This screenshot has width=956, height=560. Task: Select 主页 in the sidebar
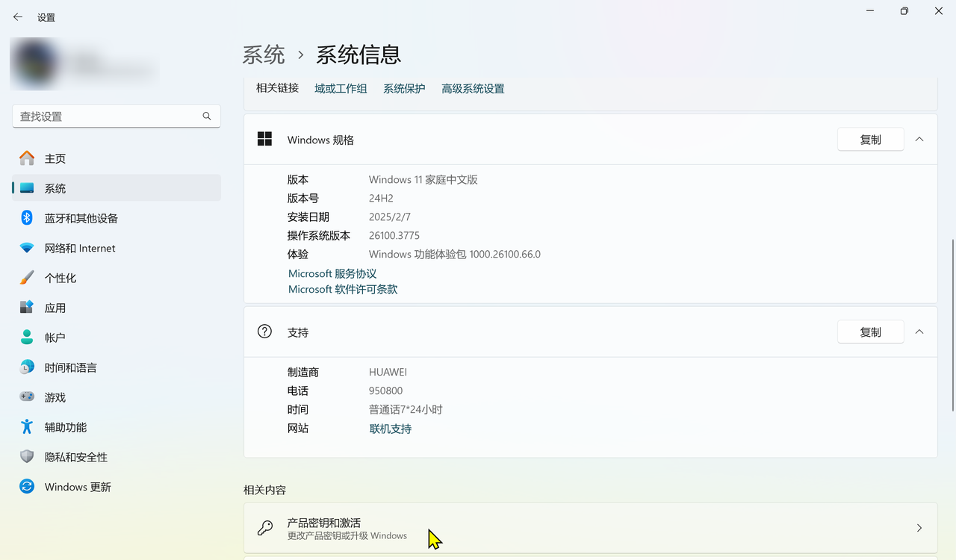click(55, 158)
